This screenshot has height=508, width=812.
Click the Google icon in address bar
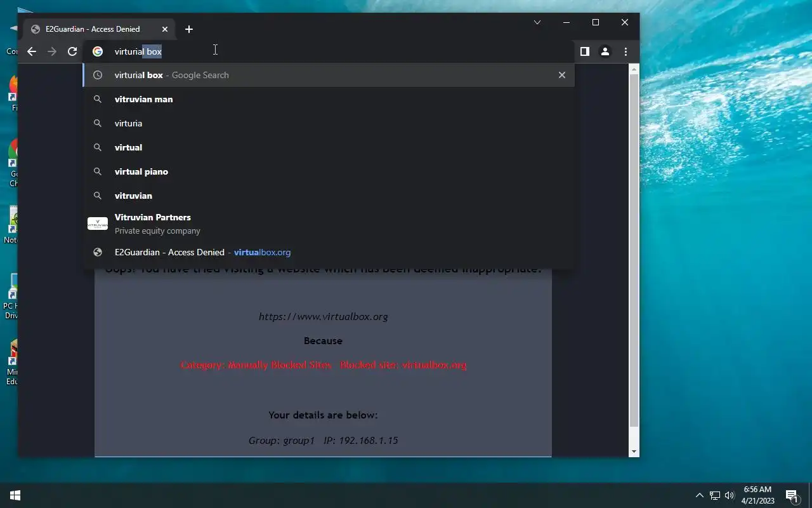pyautogui.click(x=98, y=51)
